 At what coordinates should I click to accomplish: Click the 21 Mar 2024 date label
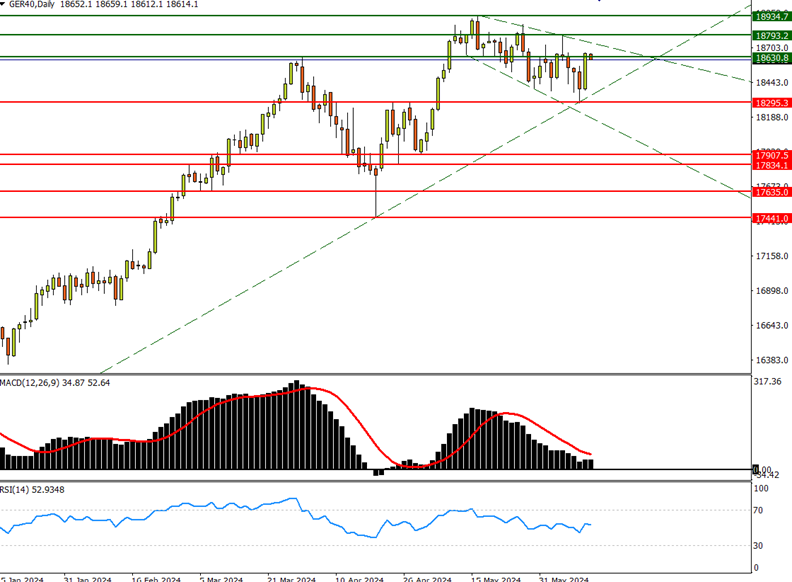289,579
